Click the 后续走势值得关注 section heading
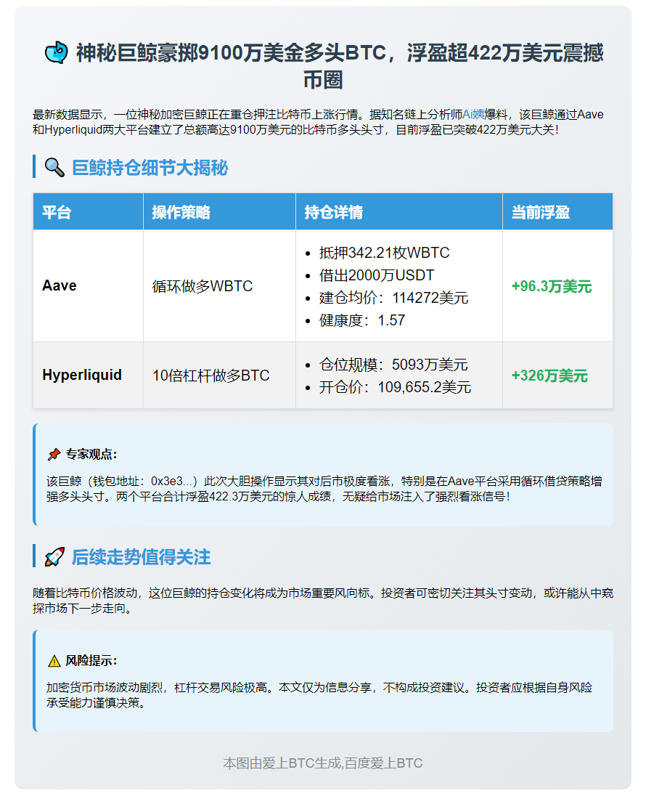Image resolution: width=646 pixels, height=812 pixels. pyautogui.click(x=141, y=557)
